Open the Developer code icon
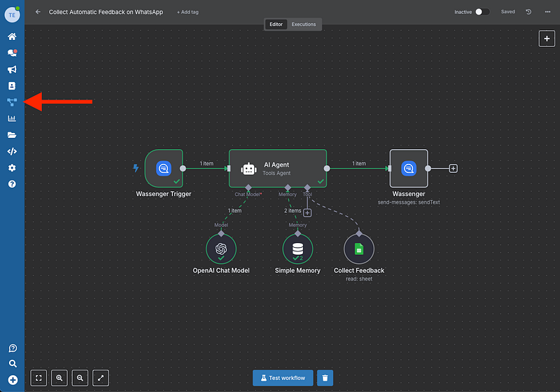 12,151
